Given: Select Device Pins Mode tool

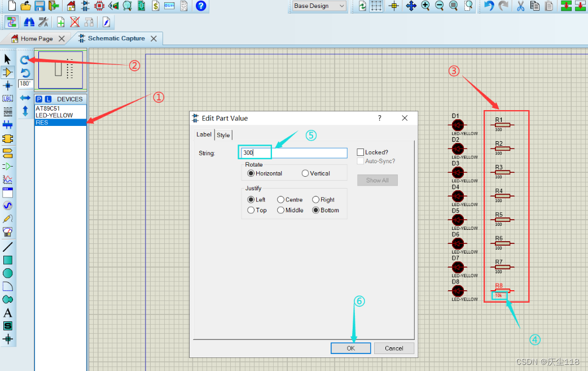Looking at the screenshot, I should click(7, 166).
